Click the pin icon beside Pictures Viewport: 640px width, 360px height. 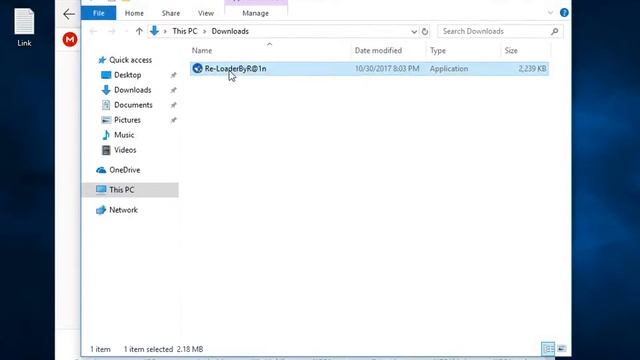pyautogui.click(x=173, y=120)
